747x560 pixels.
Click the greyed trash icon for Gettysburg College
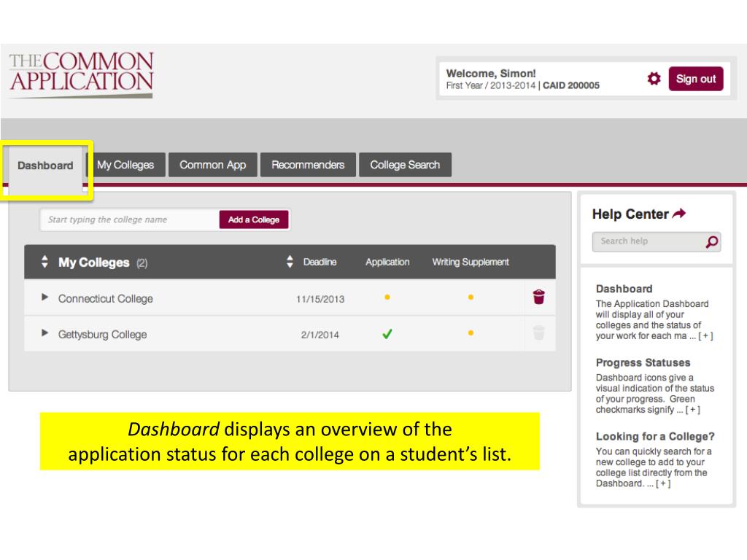coord(539,332)
